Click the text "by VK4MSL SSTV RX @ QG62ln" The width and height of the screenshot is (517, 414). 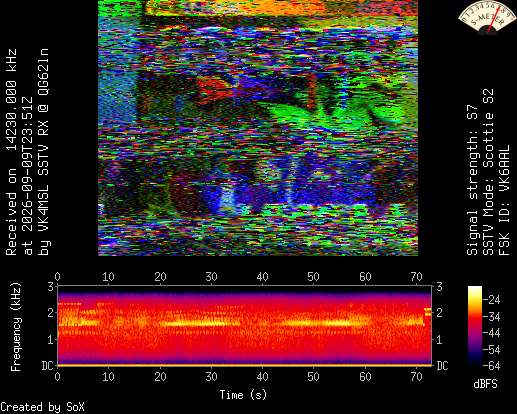44,152
